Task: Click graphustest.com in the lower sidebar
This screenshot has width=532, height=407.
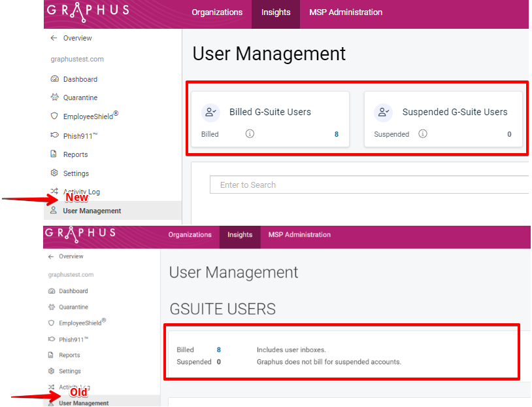Action: click(71, 275)
